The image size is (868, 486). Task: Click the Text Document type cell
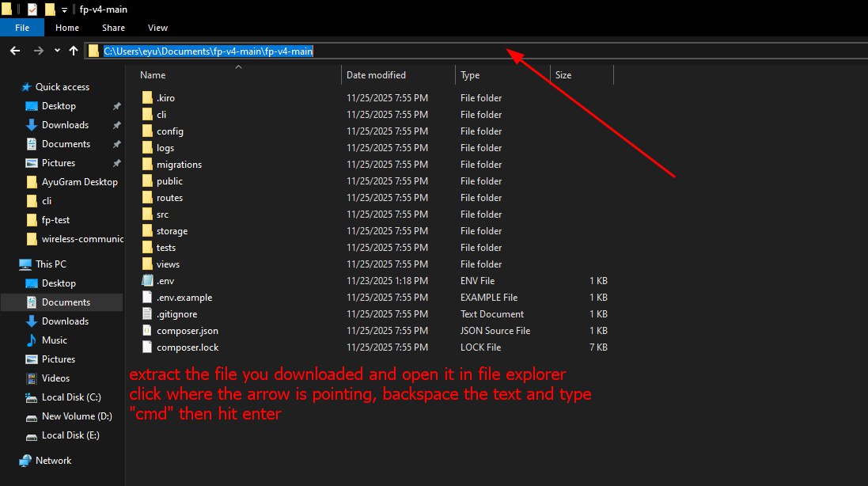(x=492, y=314)
